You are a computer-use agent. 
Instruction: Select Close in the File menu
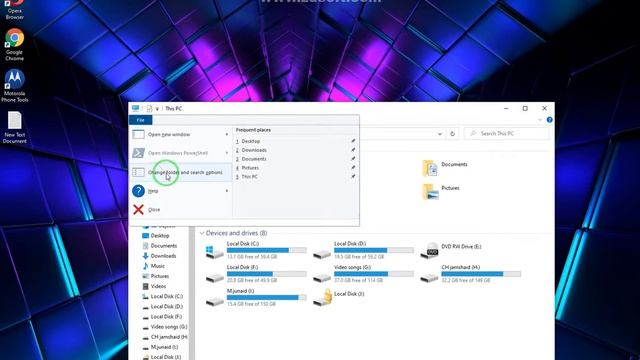click(x=180, y=210)
